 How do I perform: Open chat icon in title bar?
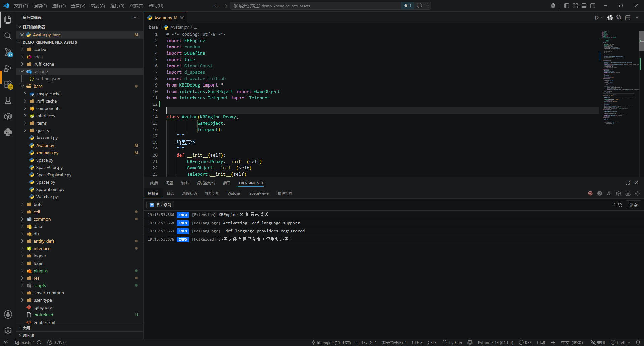pos(419,6)
